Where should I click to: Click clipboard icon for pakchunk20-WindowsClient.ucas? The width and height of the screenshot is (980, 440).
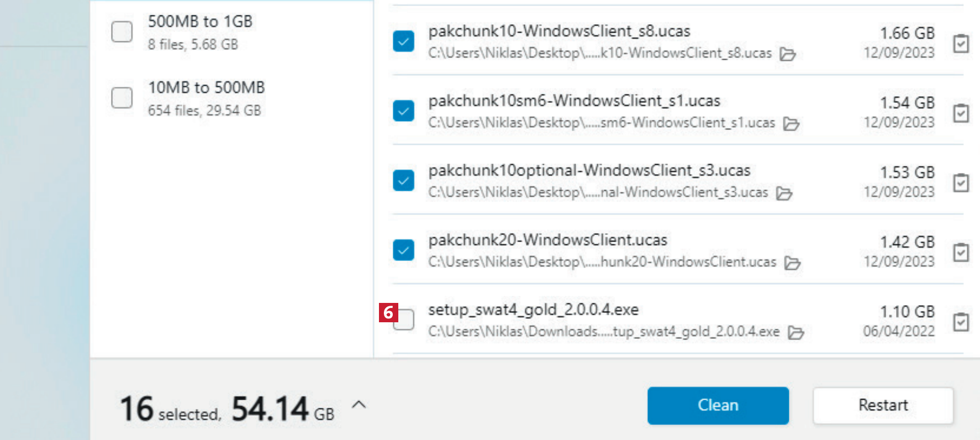(961, 252)
